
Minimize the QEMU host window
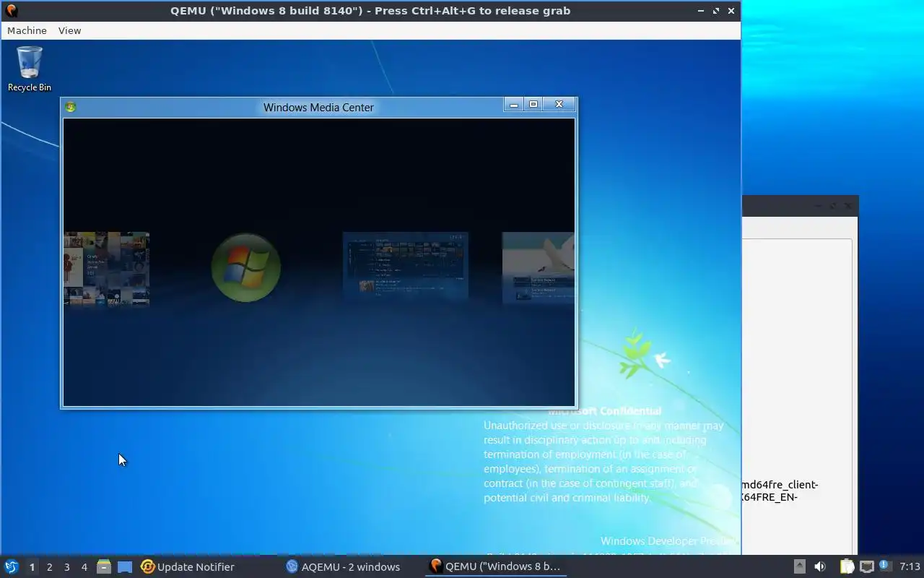click(x=701, y=11)
